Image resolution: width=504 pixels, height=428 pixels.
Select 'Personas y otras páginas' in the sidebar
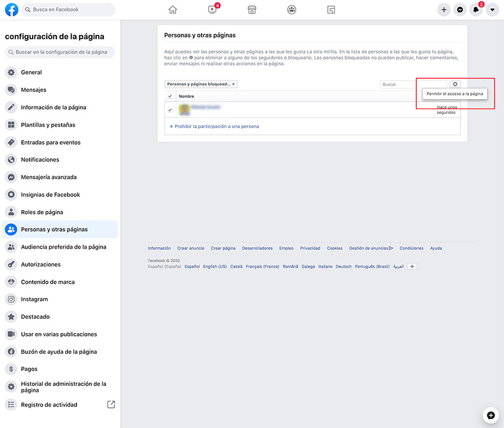point(56,229)
